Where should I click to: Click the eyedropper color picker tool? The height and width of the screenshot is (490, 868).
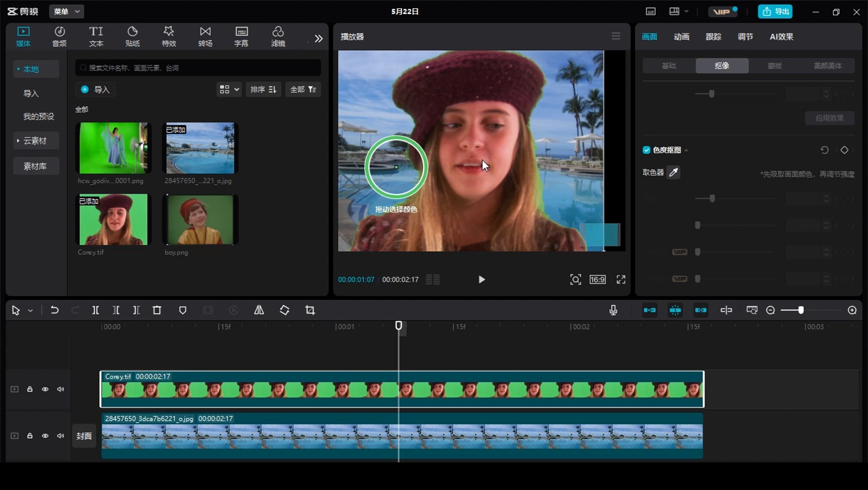tap(674, 172)
